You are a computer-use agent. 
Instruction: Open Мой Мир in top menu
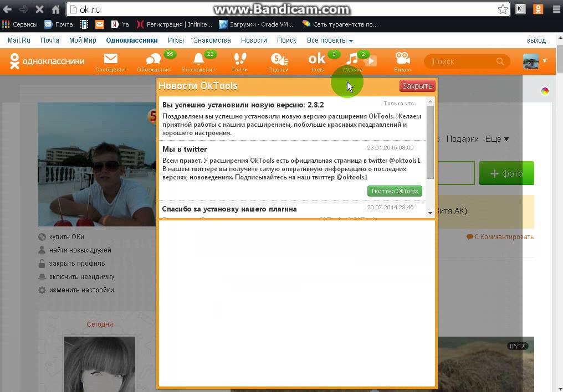[83, 40]
